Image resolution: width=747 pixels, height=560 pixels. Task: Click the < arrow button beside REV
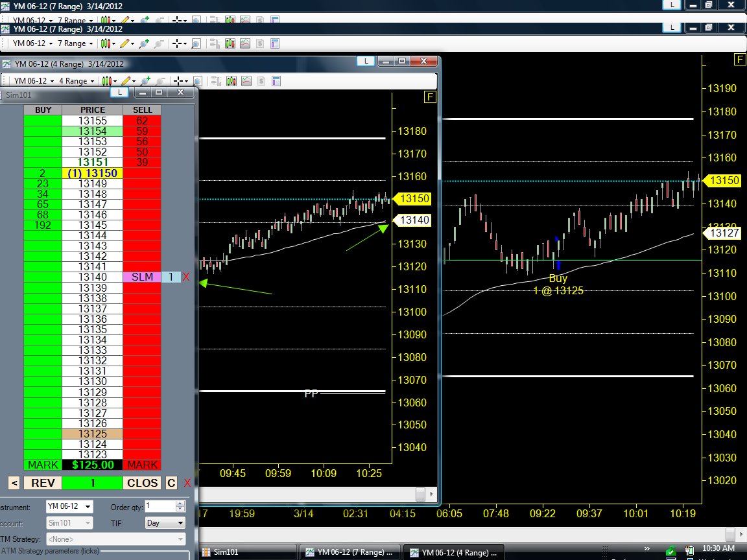coord(14,483)
